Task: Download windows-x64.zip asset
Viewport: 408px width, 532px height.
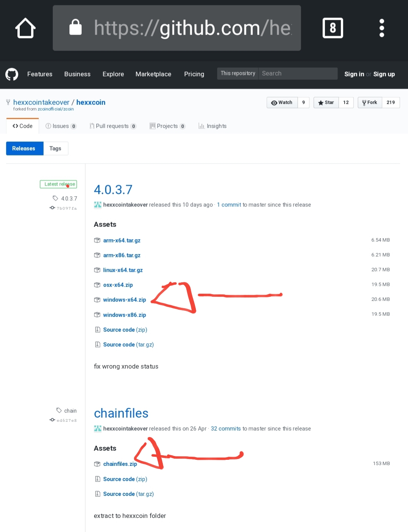Action: click(x=124, y=300)
